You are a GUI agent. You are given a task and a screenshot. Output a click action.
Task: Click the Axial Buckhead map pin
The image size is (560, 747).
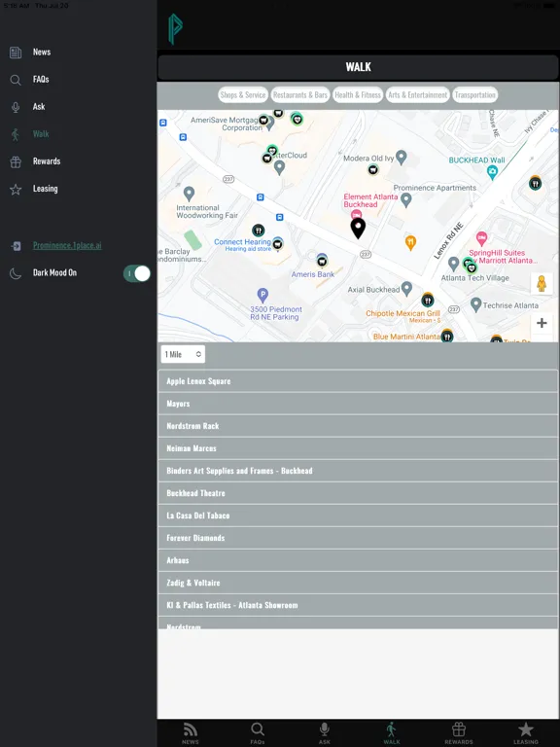(406, 288)
